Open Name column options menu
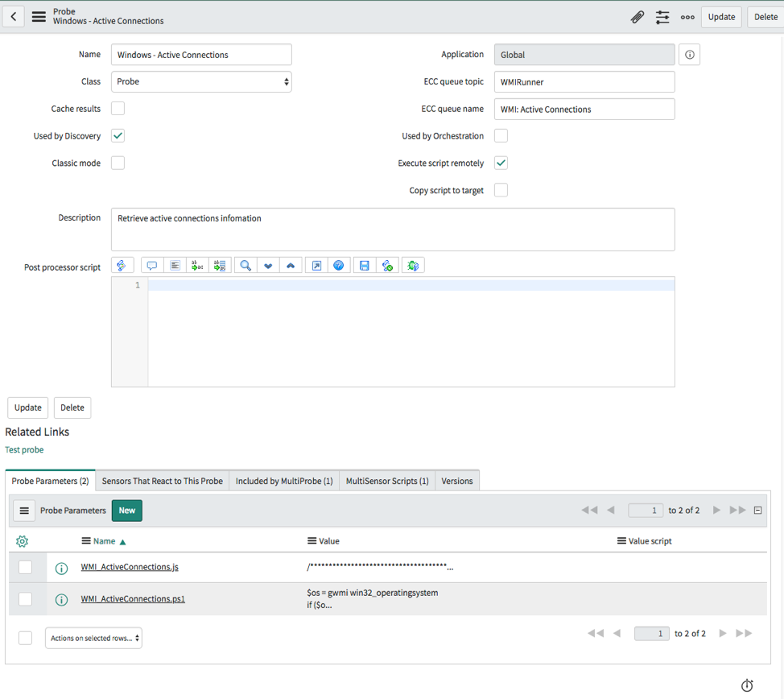Screen dimensions: 784x699 [x=86, y=541]
